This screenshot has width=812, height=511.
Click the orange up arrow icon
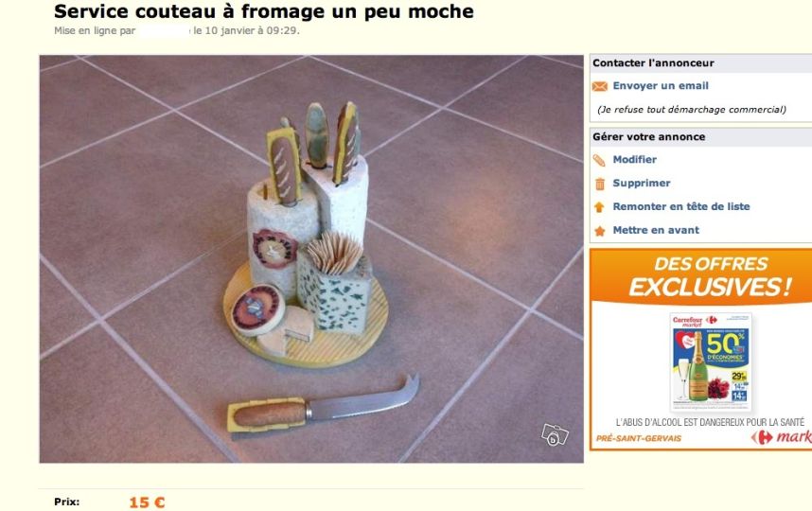tap(599, 207)
